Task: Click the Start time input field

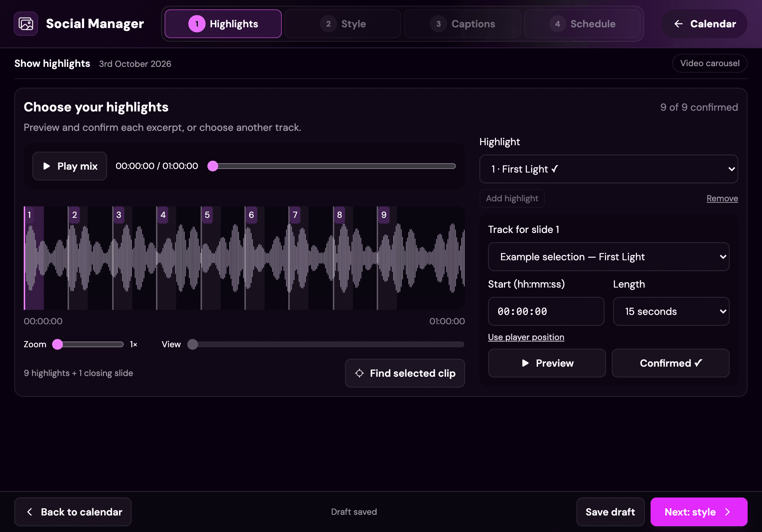Action: pos(546,311)
